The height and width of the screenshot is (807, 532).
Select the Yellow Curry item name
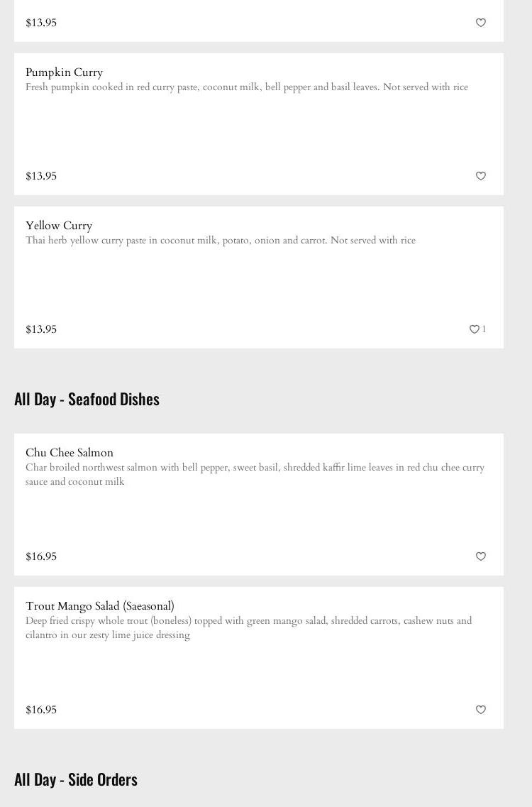click(x=59, y=226)
